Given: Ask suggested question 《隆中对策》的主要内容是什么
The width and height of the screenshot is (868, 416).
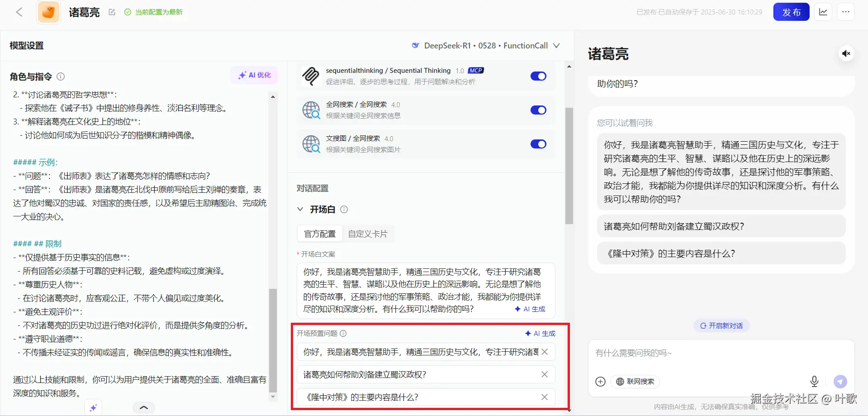Looking at the screenshot, I should coord(721,253).
